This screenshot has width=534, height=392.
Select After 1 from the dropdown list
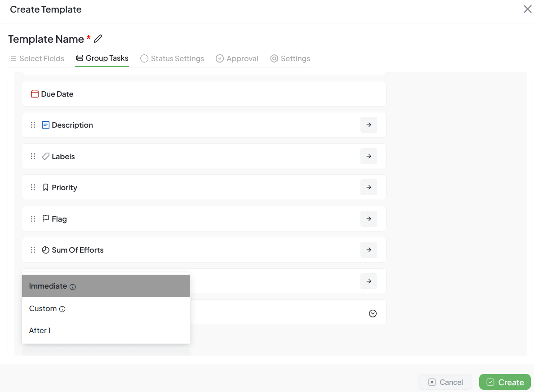40,330
